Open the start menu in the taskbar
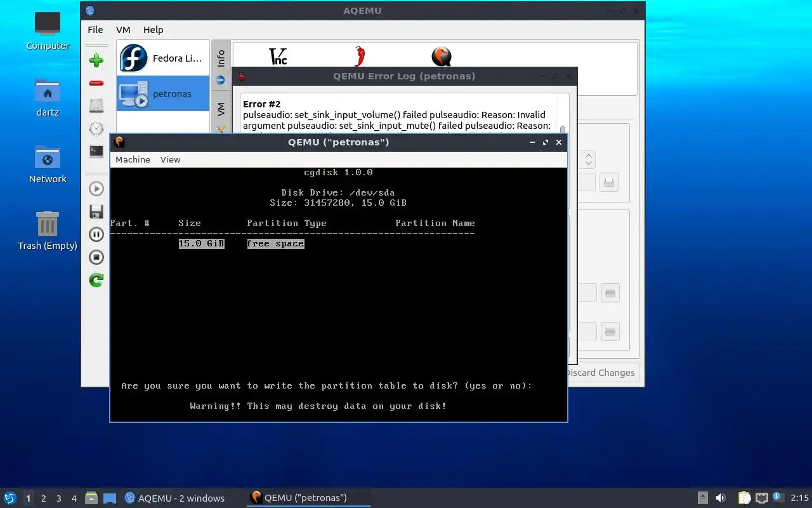This screenshot has width=812, height=508. [x=10, y=498]
